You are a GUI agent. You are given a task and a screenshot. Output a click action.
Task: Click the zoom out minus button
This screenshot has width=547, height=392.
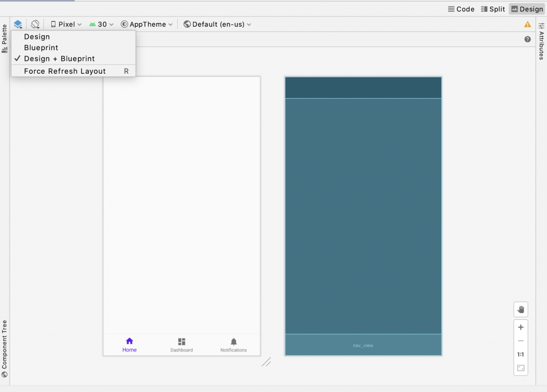click(520, 341)
